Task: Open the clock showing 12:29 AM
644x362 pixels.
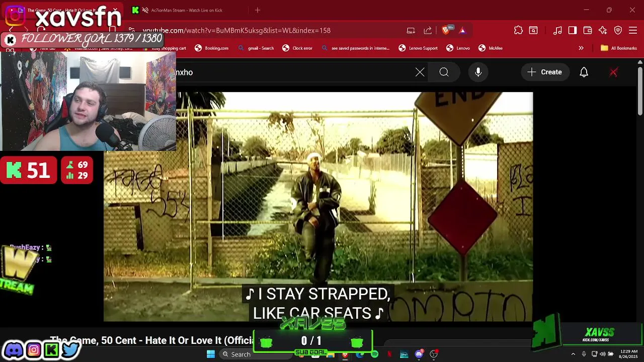Action: click(x=628, y=354)
